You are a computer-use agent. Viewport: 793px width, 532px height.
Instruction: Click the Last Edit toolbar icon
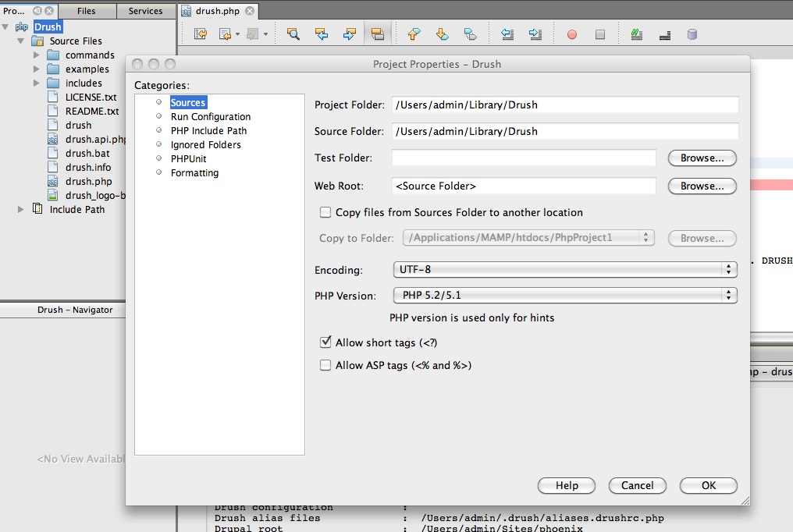click(201, 34)
